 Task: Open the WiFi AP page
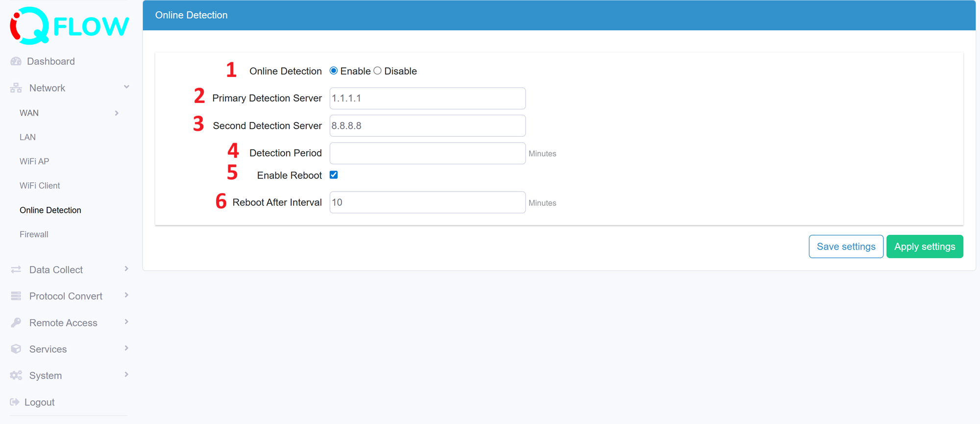point(34,161)
